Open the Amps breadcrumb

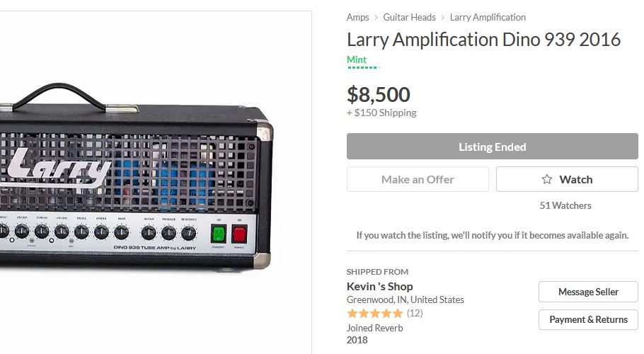357,17
